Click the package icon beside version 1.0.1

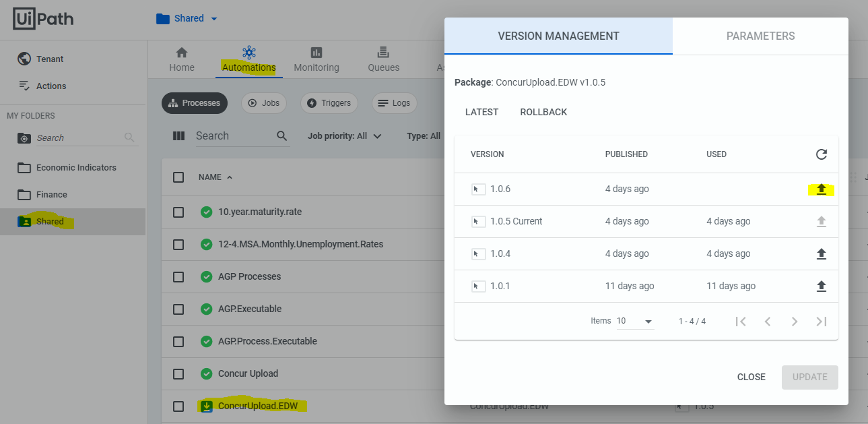pos(479,286)
